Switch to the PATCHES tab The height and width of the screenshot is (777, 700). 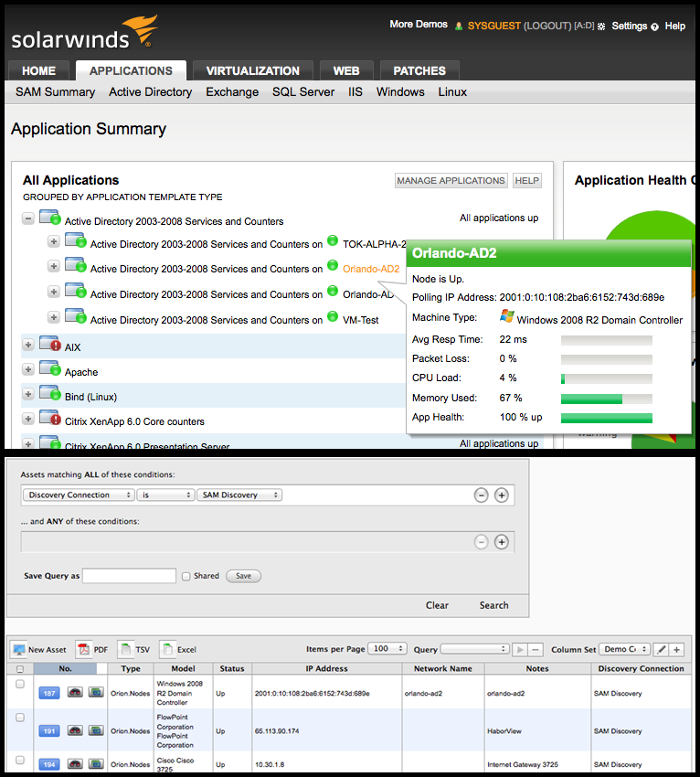[x=419, y=71]
